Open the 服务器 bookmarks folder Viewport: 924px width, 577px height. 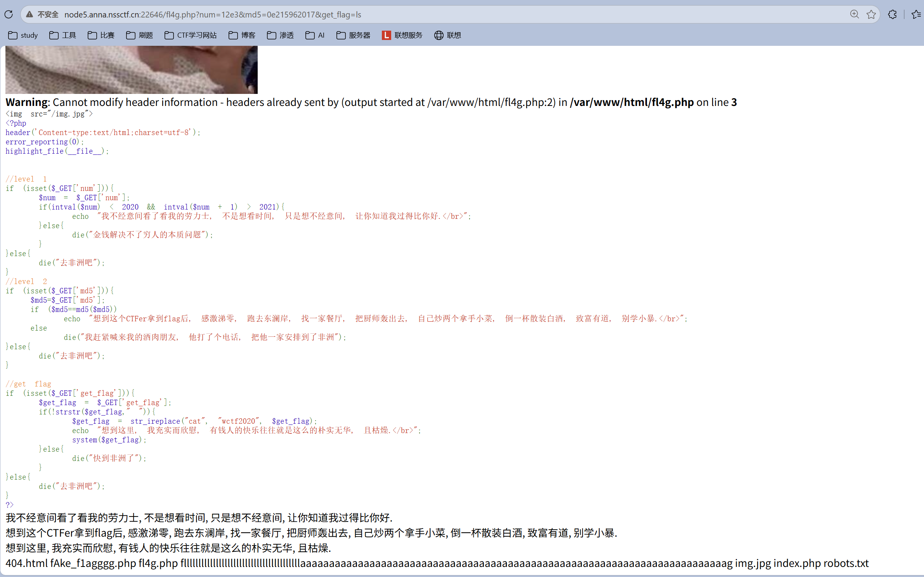coord(353,35)
